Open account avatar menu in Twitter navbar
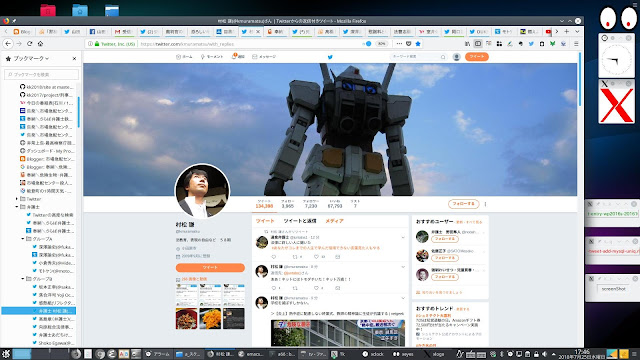Screen dimensions: 640x360 coord(457,57)
